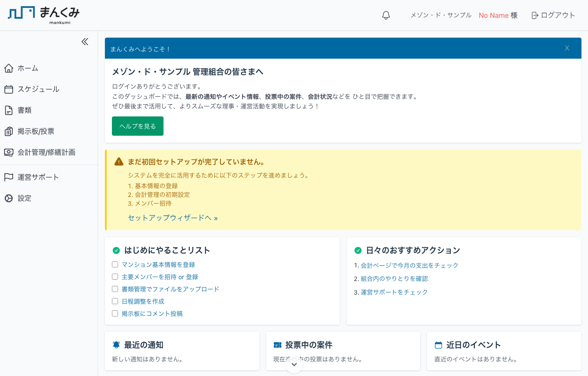This screenshot has width=588, height=376.
Task: Click the scroll-down chevron circle at bottom
Action: 294,365
